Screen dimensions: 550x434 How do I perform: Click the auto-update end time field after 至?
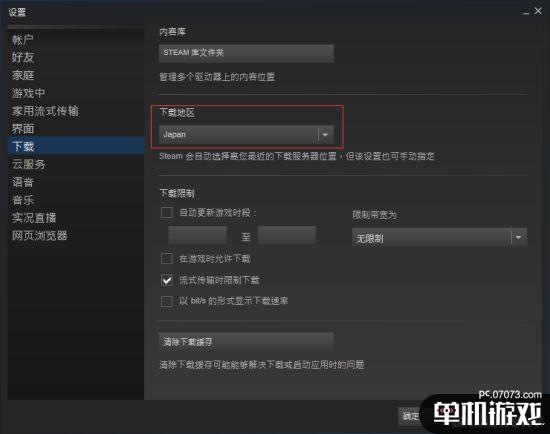[287, 235]
